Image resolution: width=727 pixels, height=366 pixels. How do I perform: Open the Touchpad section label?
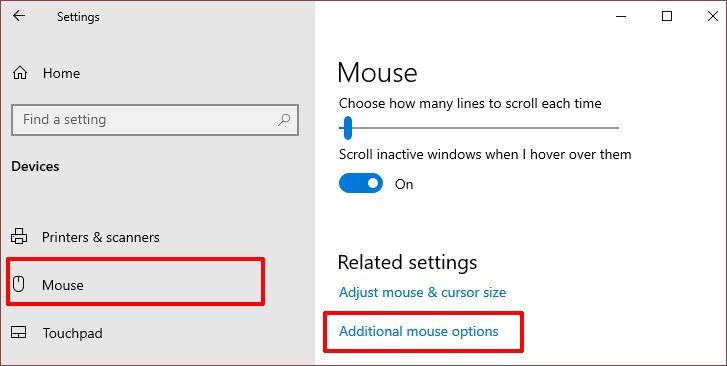tap(72, 333)
